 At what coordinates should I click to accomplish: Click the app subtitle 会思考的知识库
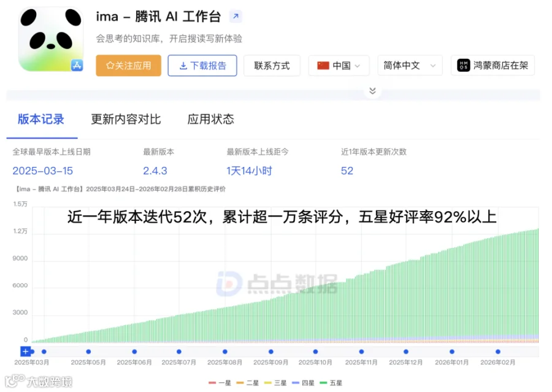pos(169,39)
